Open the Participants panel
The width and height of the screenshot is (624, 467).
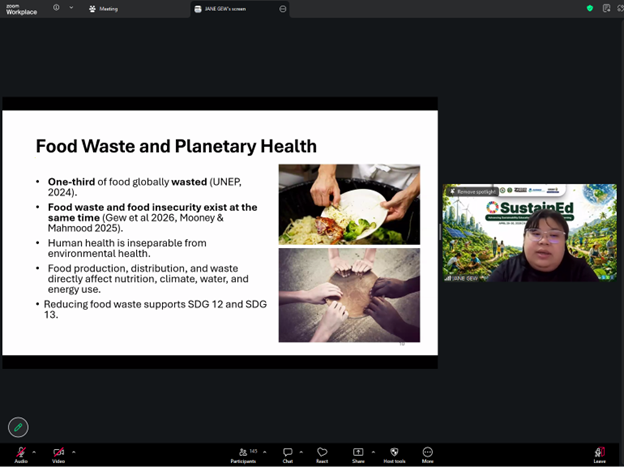tap(243, 453)
